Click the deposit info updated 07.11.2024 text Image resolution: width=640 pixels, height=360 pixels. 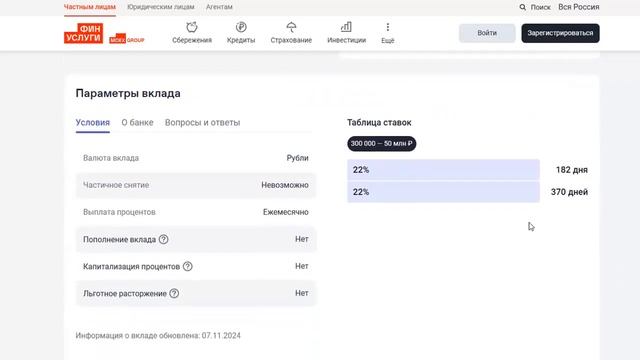pyautogui.click(x=158, y=336)
